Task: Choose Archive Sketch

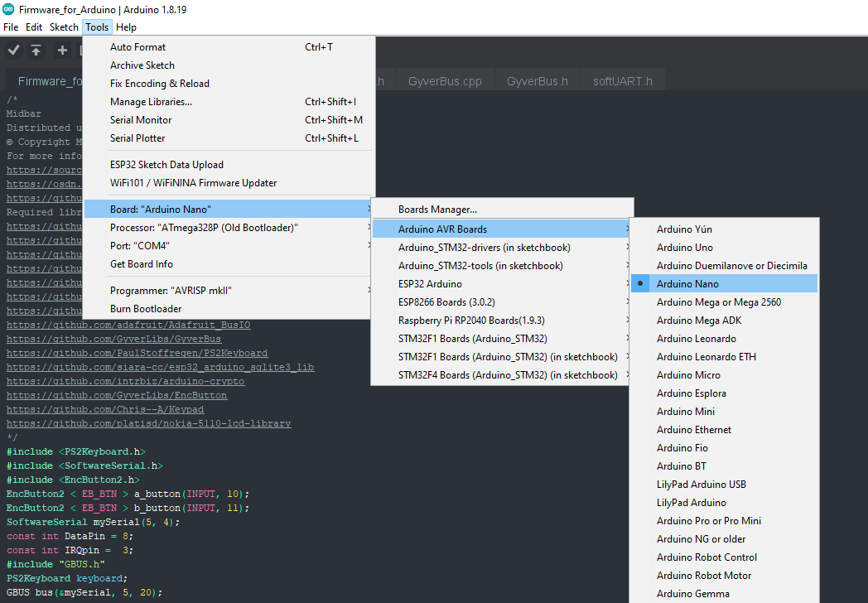Action: pos(229,65)
